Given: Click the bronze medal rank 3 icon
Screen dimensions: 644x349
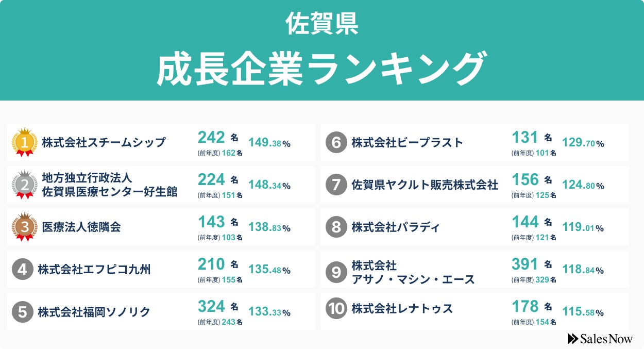Looking at the screenshot, I should pos(24,227).
